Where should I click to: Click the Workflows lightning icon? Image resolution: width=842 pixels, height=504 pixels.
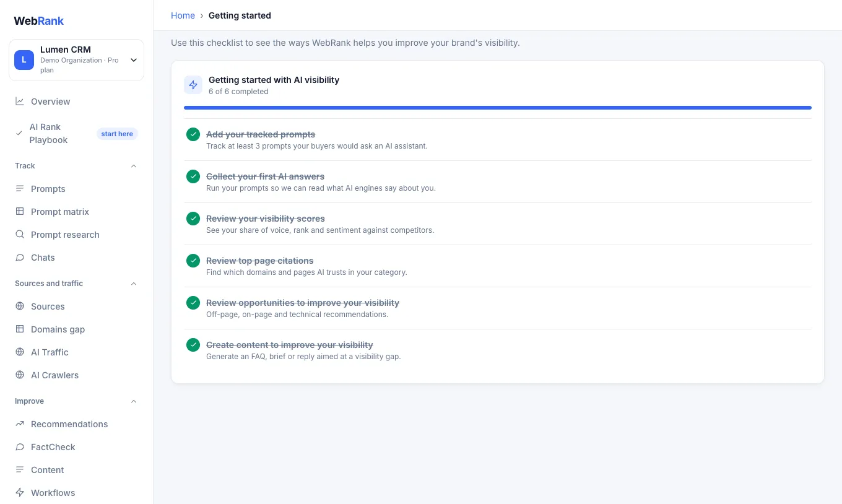pyautogui.click(x=20, y=493)
